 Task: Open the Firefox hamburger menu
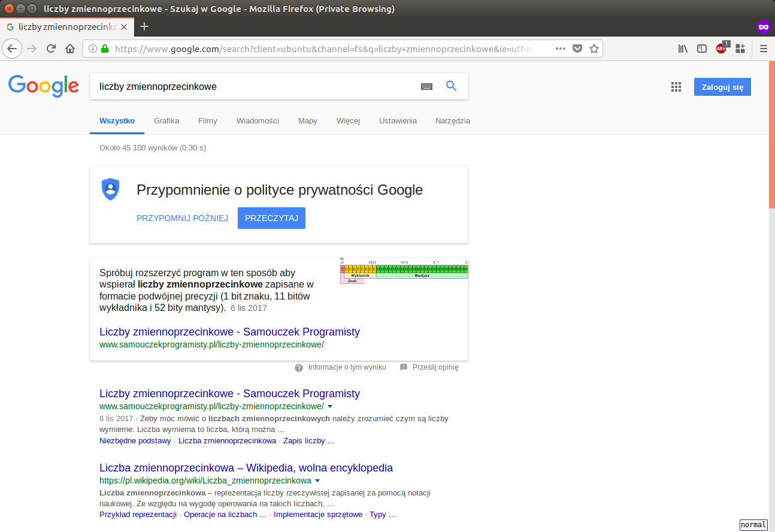pos(763,49)
